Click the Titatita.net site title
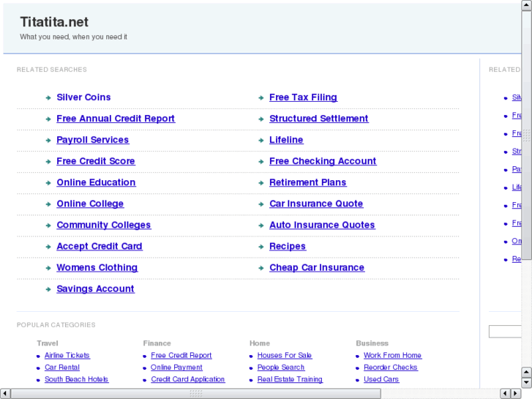This screenshot has height=399, width=532. (54, 22)
